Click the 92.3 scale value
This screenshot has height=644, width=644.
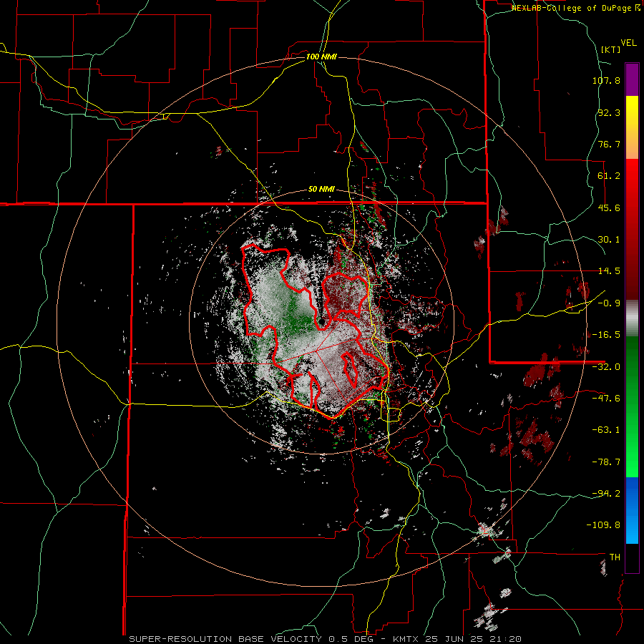click(609, 112)
